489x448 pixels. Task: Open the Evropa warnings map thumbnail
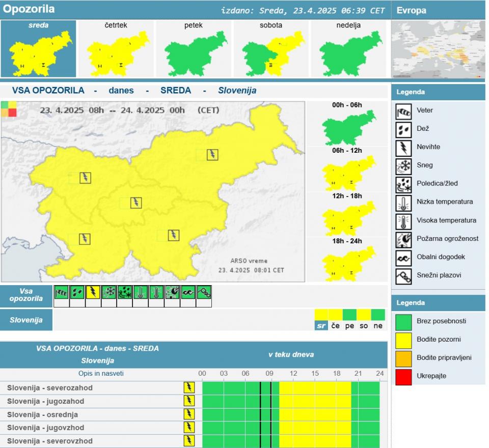[x=438, y=49]
